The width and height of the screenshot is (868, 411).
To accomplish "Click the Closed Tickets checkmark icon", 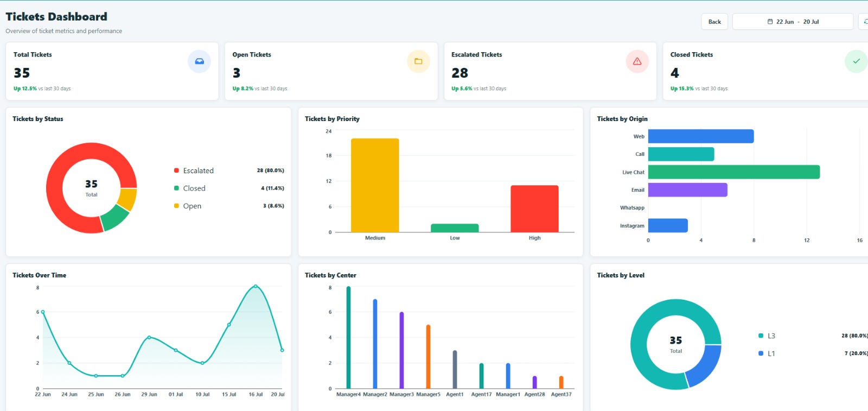I will (x=856, y=61).
